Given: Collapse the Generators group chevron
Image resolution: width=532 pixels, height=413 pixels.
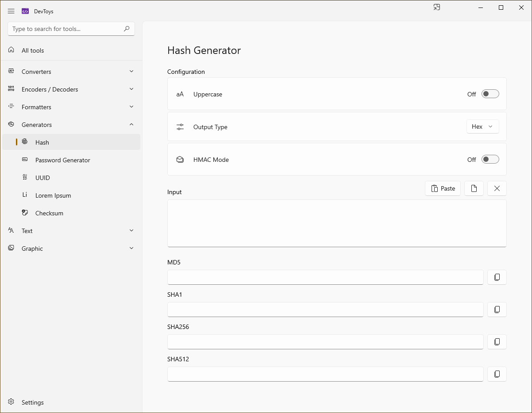Looking at the screenshot, I should [x=131, y=124].
